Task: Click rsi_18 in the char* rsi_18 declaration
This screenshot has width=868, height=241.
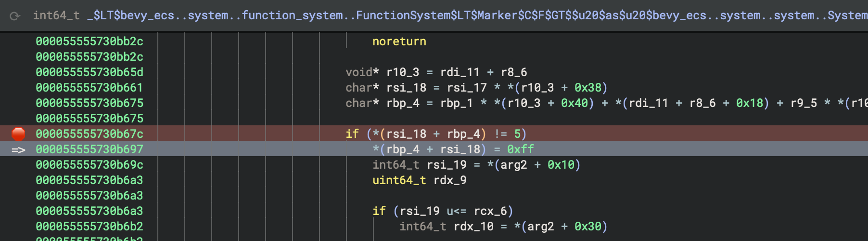Action: 406,88
